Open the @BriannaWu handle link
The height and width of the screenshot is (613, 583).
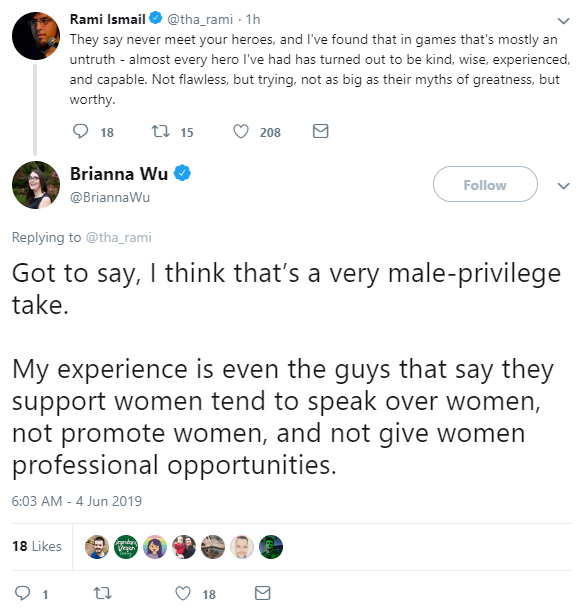pos(110,197)
